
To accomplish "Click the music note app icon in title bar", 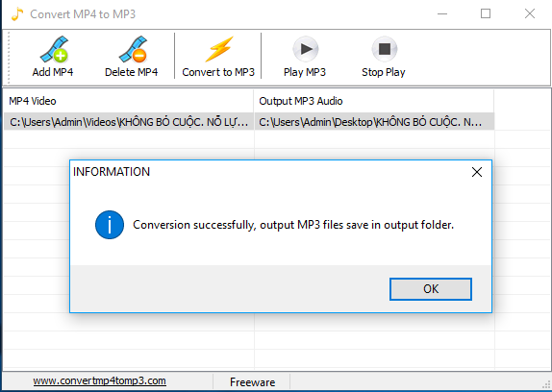I will point(17,14).
